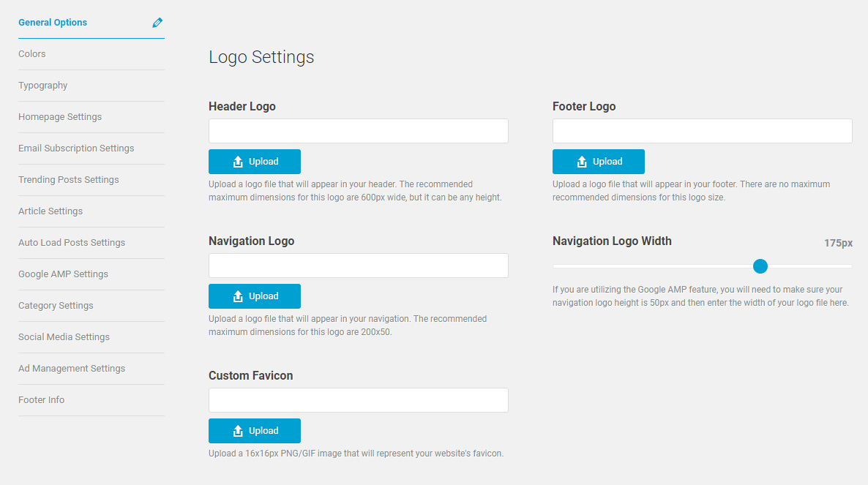Open Google AMP Settings

[x=63, y=274]
